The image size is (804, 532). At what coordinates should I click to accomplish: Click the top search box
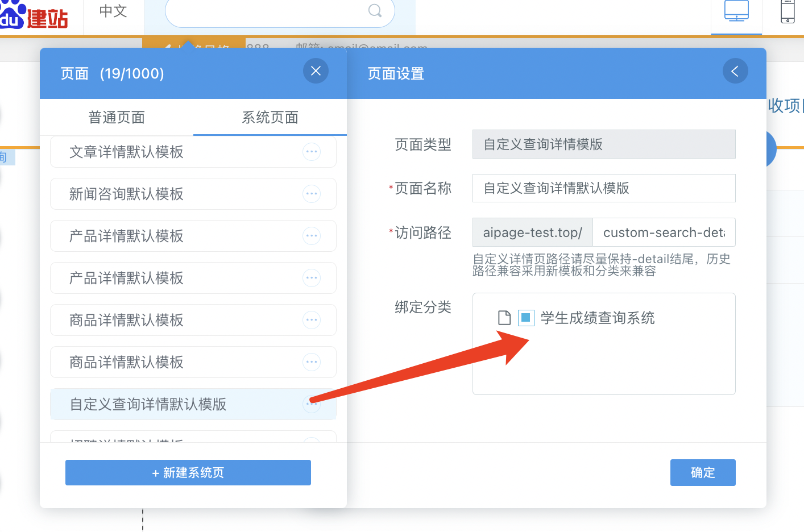point(280,11)
